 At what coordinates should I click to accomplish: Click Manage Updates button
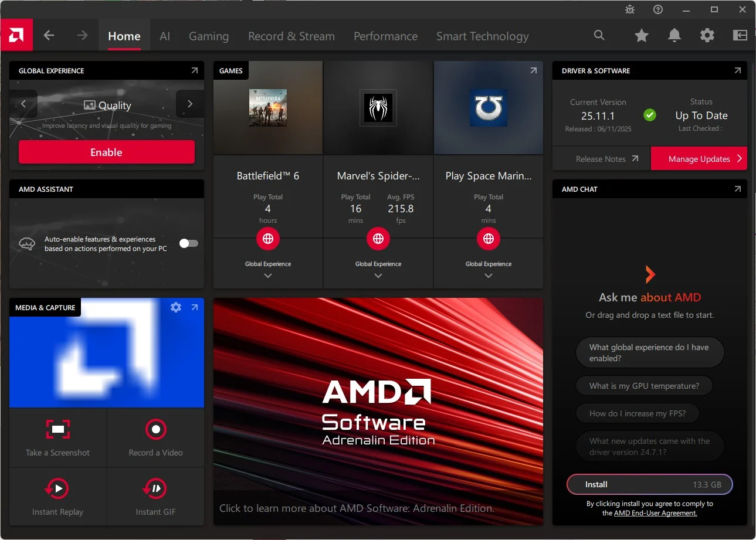(x=699, y=159)
